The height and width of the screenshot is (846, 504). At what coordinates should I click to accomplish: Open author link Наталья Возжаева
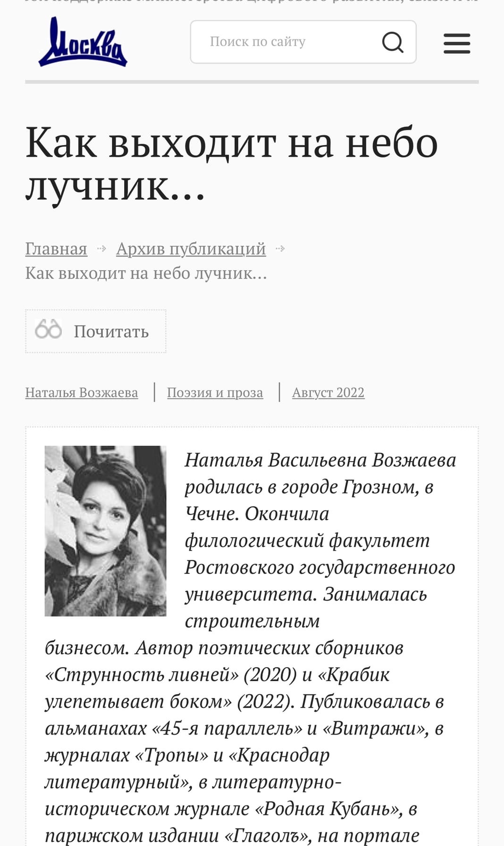[82, 392]
